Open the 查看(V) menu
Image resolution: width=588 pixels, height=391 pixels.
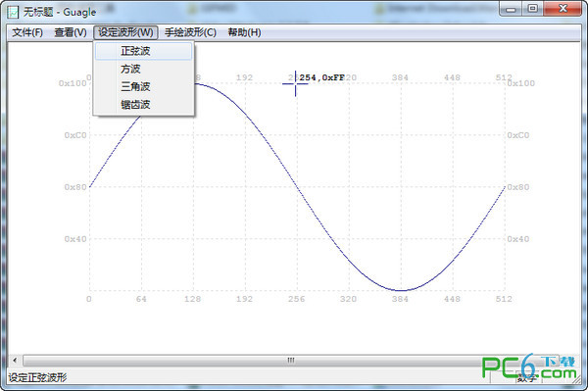pyautogui.click(x=71, y=32)
